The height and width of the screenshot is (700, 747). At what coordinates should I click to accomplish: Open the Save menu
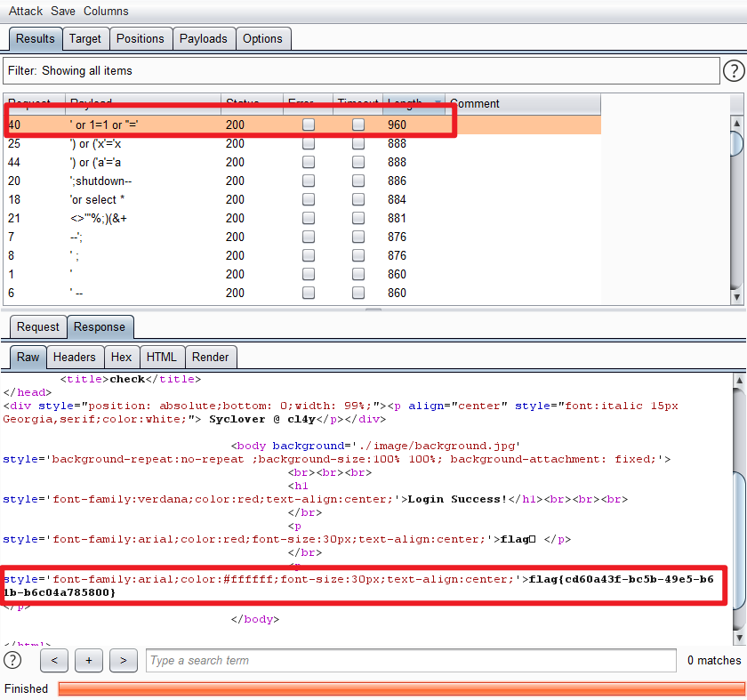click(63, 11)
